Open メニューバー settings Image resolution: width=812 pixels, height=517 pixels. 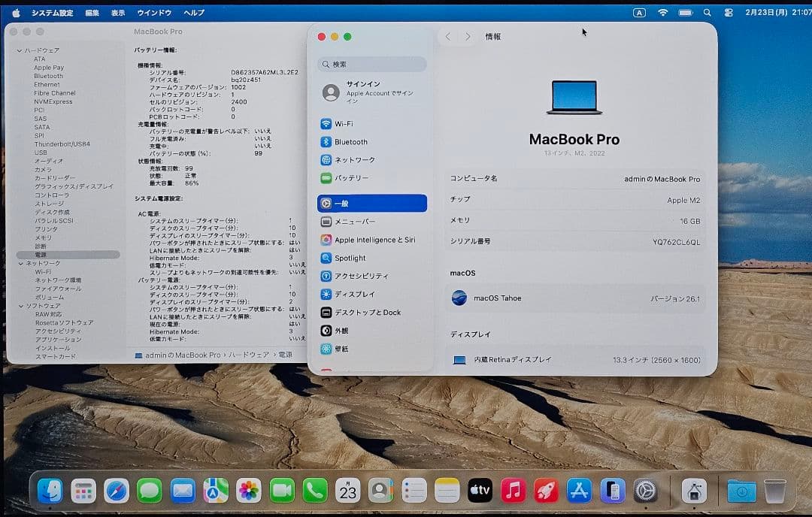point(372,222)
